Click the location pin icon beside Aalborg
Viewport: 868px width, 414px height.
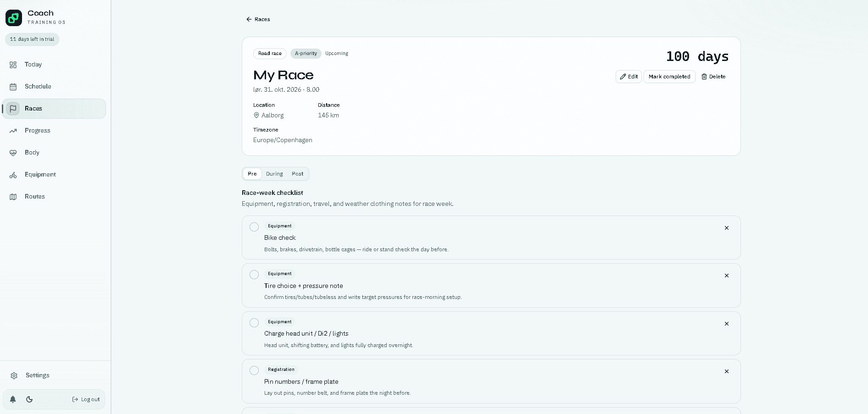[256, 116]
